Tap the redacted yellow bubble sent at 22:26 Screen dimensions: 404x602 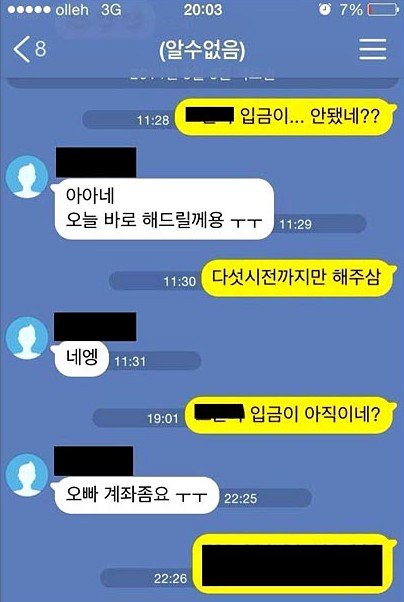[x=294, y=564]
